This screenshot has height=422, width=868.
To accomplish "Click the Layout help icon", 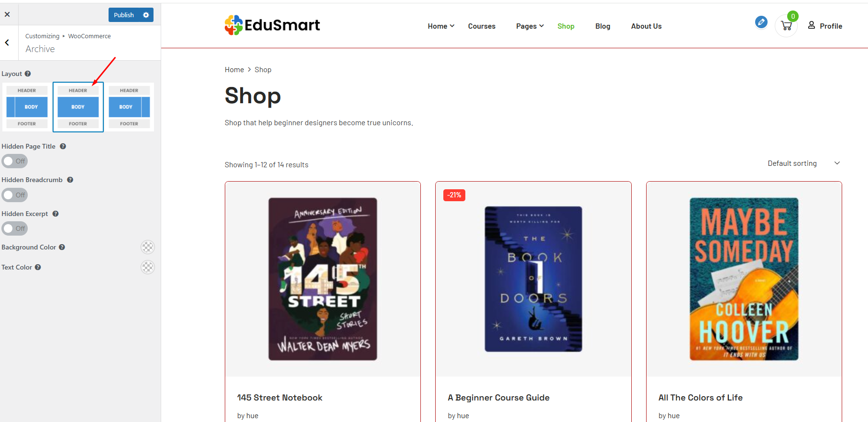I will click(x=28, y=74).
